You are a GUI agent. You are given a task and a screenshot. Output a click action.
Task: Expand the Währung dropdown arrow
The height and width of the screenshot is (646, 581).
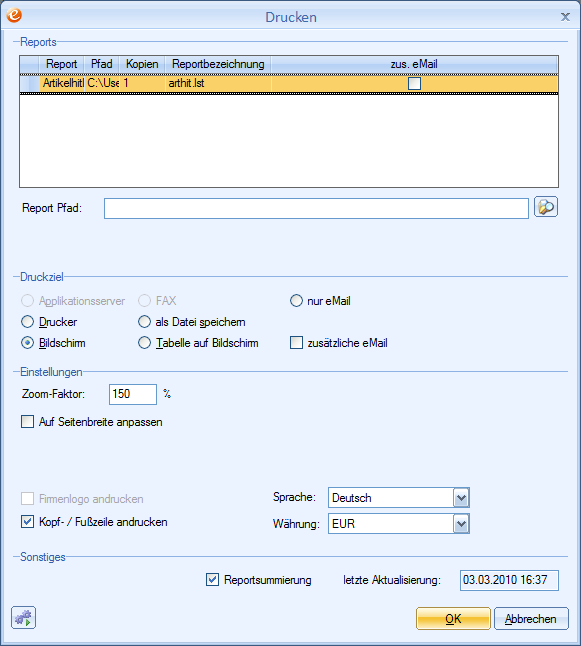pos(461,524)
